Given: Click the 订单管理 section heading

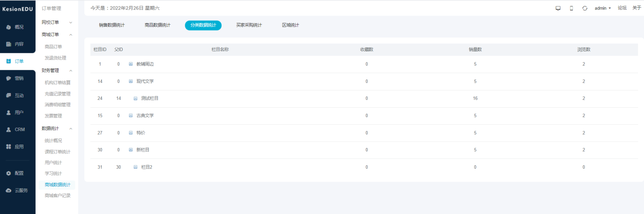Looking at the screenshot, I should 51,8.
